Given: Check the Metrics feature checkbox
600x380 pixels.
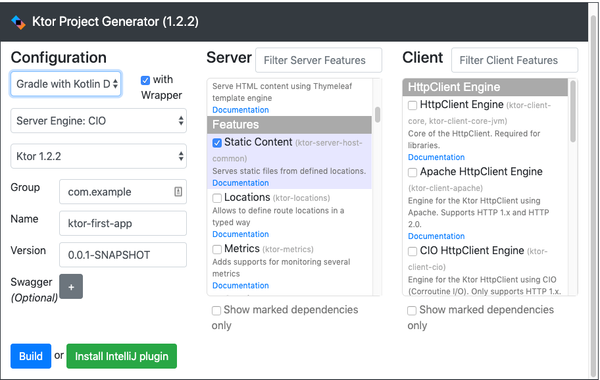Looking at the screenshot, I should click(x=217, y=249).
